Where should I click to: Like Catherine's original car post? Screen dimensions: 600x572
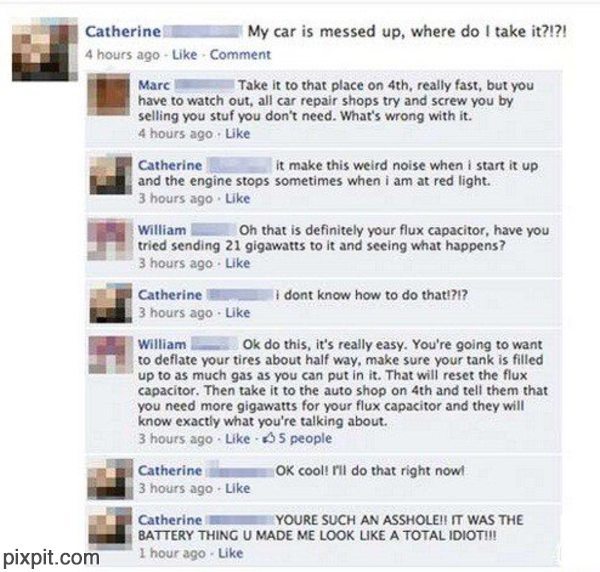(184, 54)
